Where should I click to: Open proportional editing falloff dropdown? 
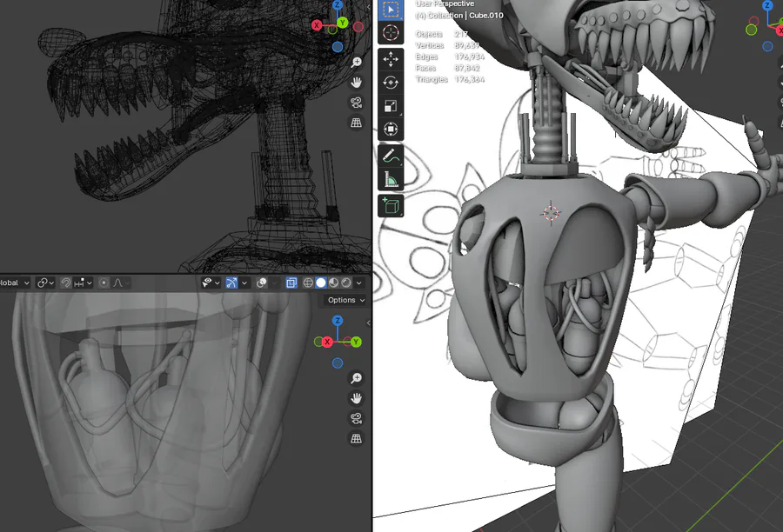coord(121,283)
